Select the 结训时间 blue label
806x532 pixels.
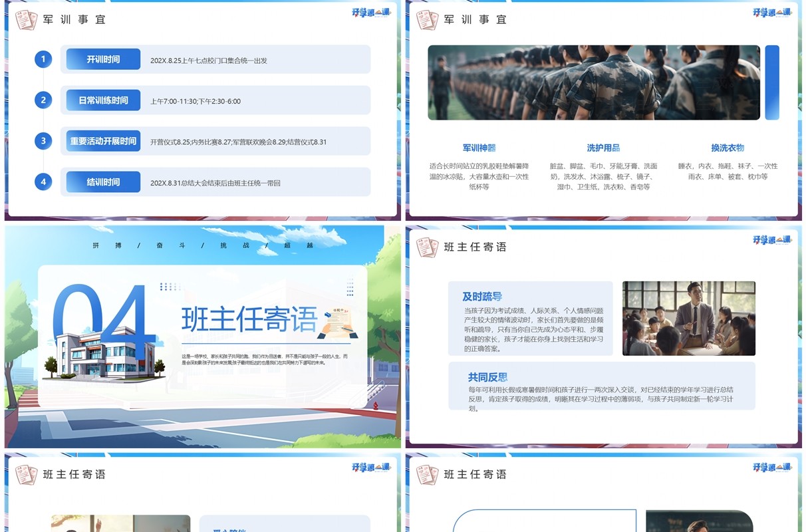click(103, 182)
